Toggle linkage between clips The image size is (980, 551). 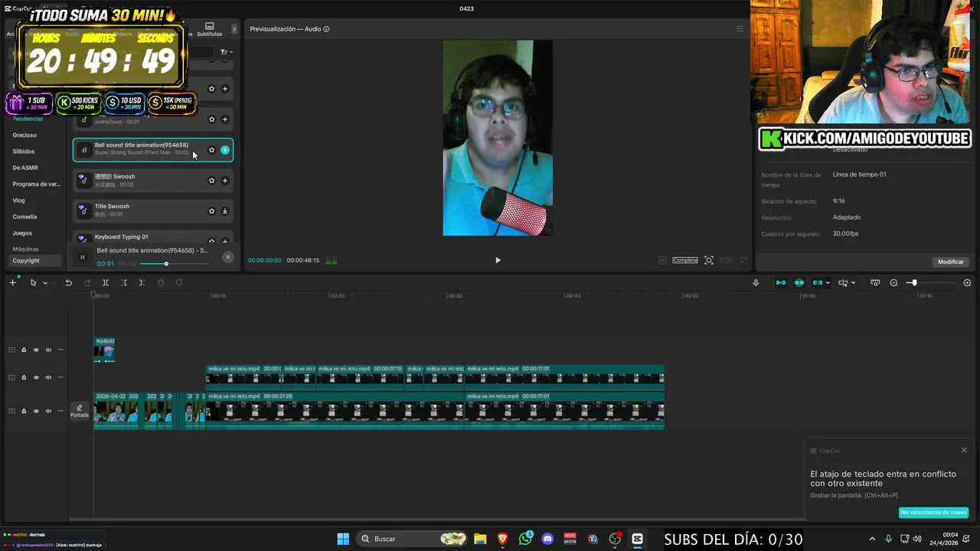click(817, 282)
